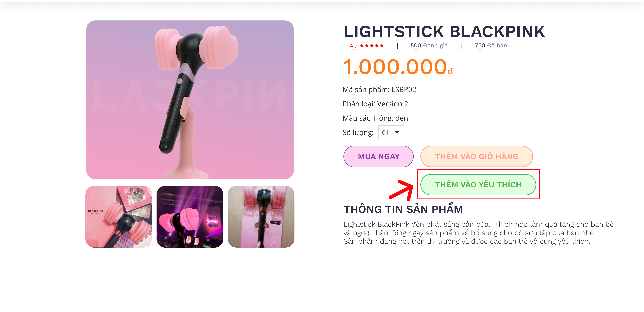View the thumbnail with the pink album box
Viewport: 644px width, 312px height.
click(x=119, y=216)
